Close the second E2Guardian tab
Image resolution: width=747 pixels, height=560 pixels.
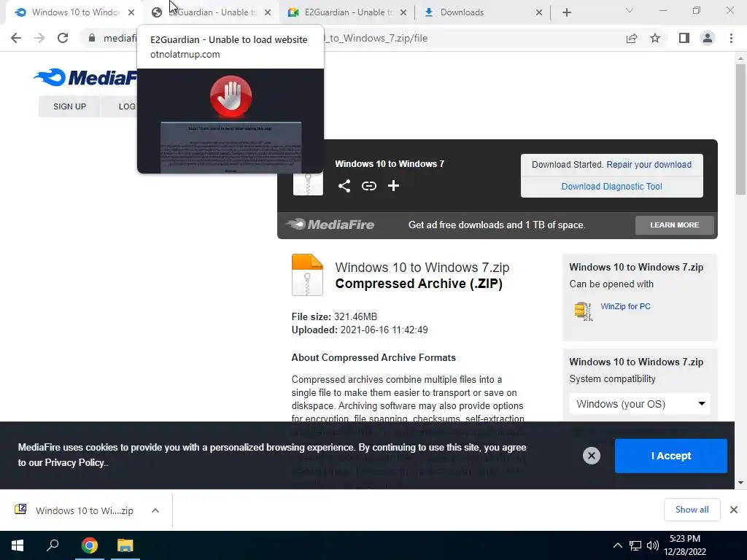pyautogui.click(x=403, y=12)
